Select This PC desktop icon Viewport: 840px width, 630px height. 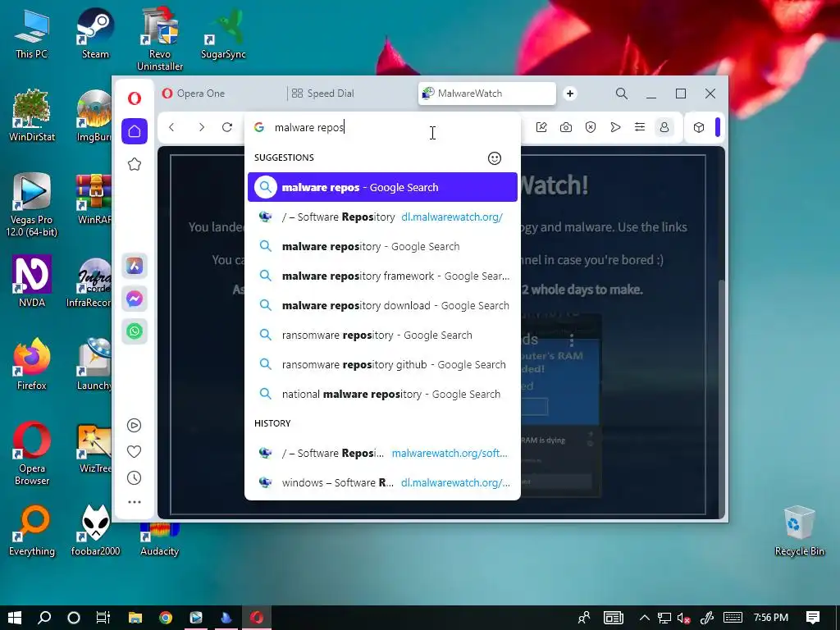(32, 33)
